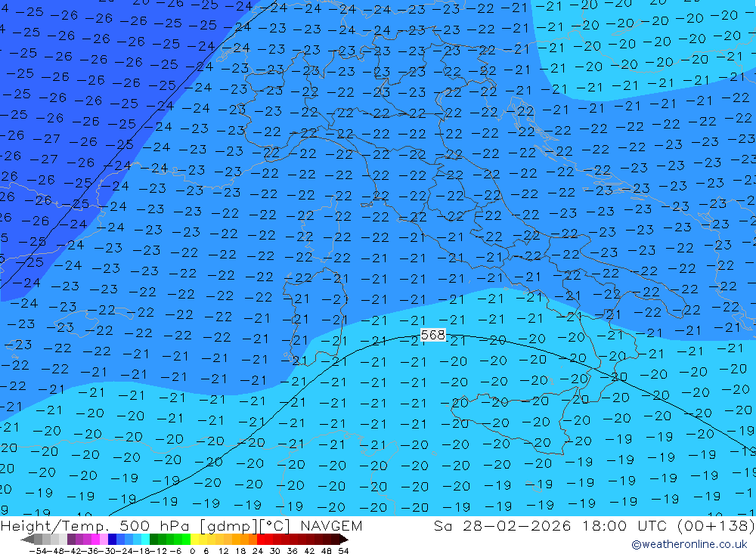Pick the dark green legend swatch at -12
The height and width of the screenshot is (554, 756).
click(153, 539)
